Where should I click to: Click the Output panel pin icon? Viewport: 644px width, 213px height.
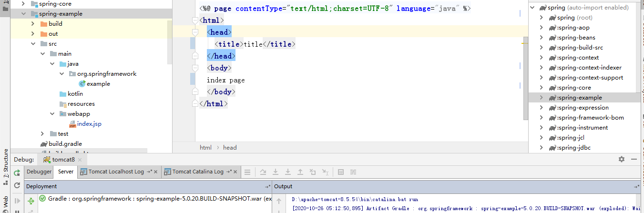tap(637, 187)
